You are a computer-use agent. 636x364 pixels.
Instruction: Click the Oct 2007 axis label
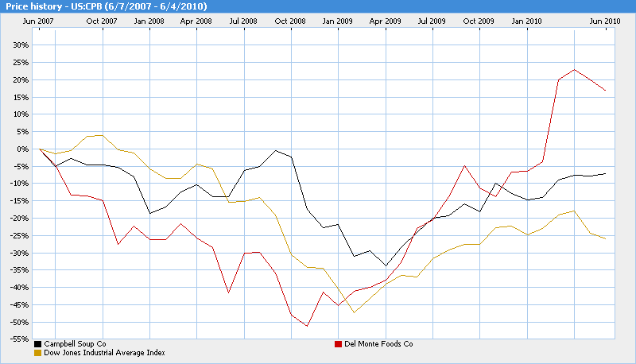pyautogui.click(x=102, y=21)
